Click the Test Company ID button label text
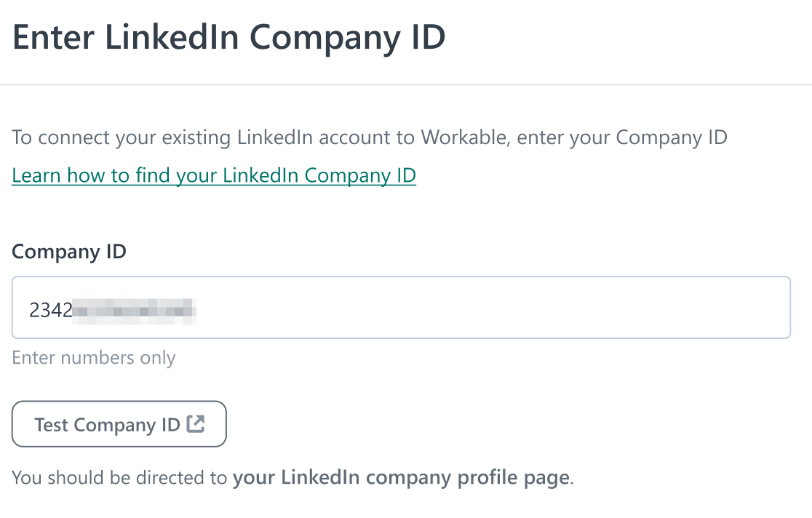Image resolution: width=812 pixels, height=518 pixels. point(107,425)
